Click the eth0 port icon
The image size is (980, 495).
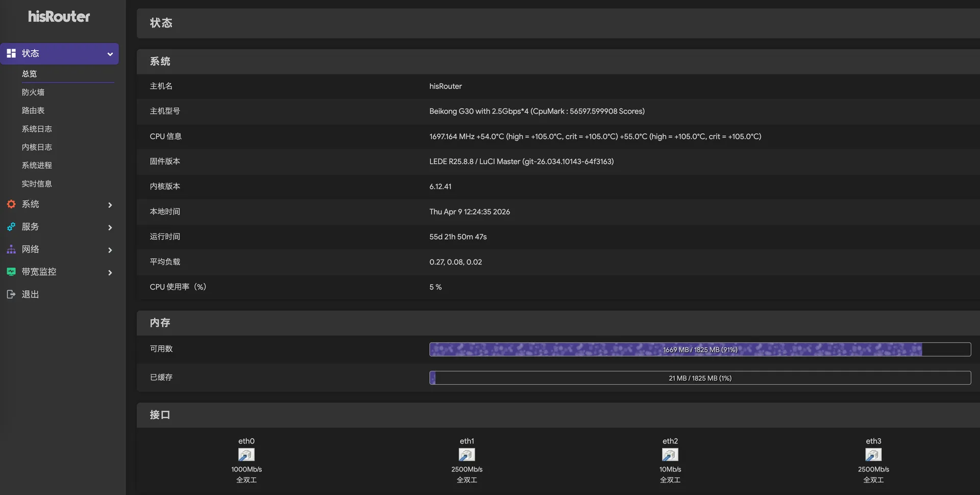coord(246,455)
